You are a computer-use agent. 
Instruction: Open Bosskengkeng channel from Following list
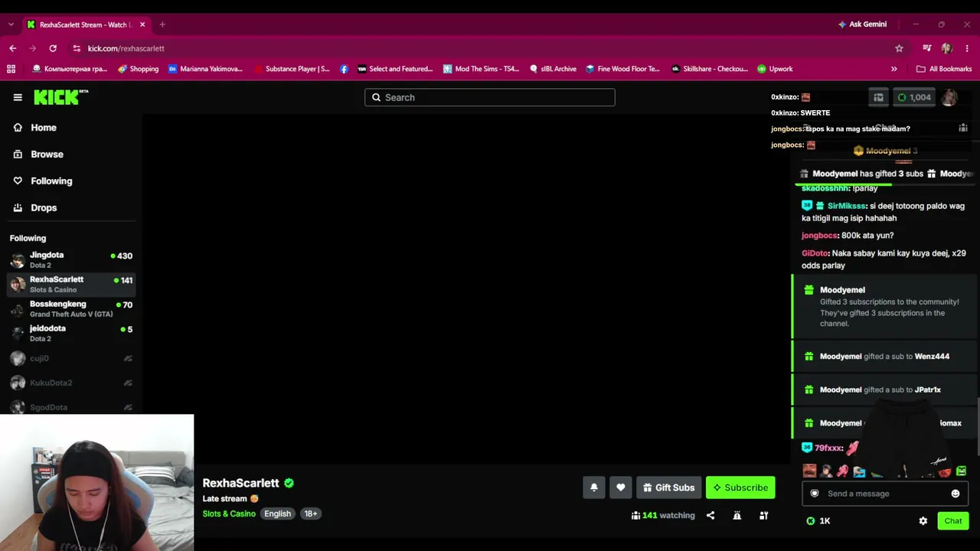pos(70,308)
